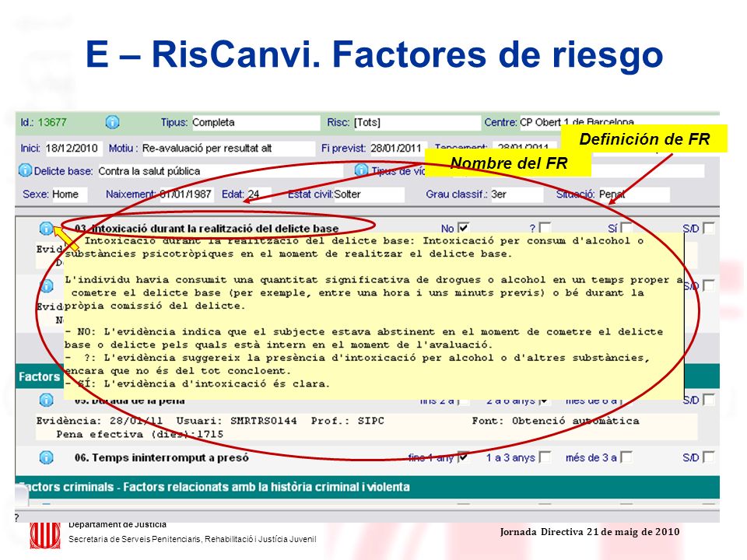The width and height of the screenshot is (747, 560).
Task: Click 'Secretaria de Serveis Penitenciaris' footer text
Action: tap(192, 539)
